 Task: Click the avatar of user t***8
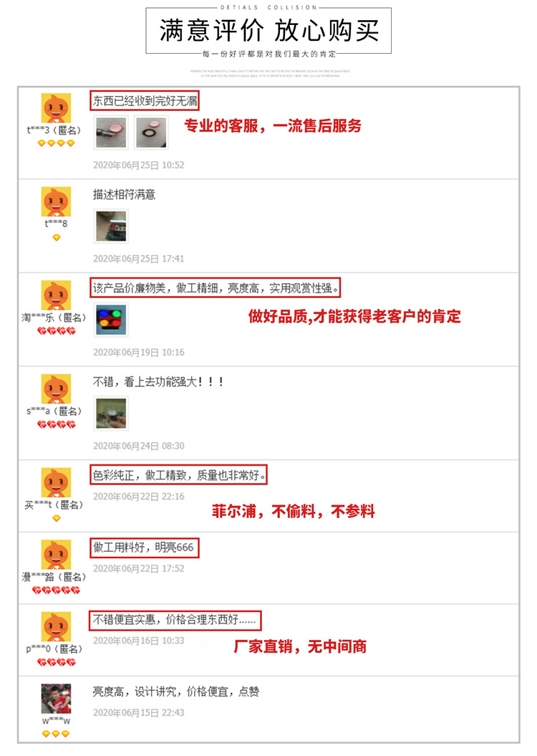point(57,201)
